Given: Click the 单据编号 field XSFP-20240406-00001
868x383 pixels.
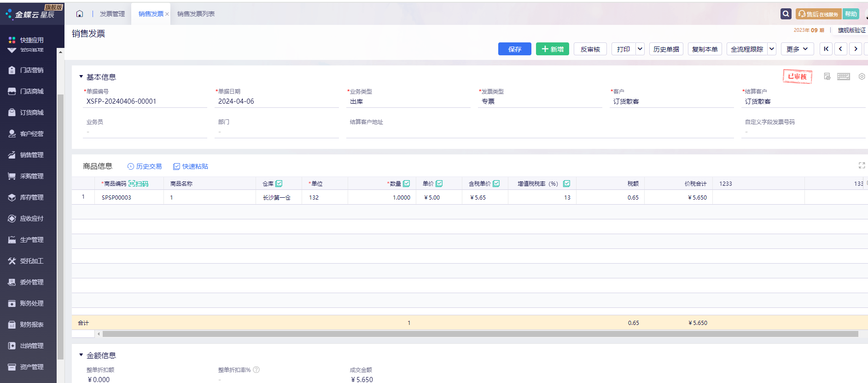Looking at the screenshot, I should coord(145,101).
